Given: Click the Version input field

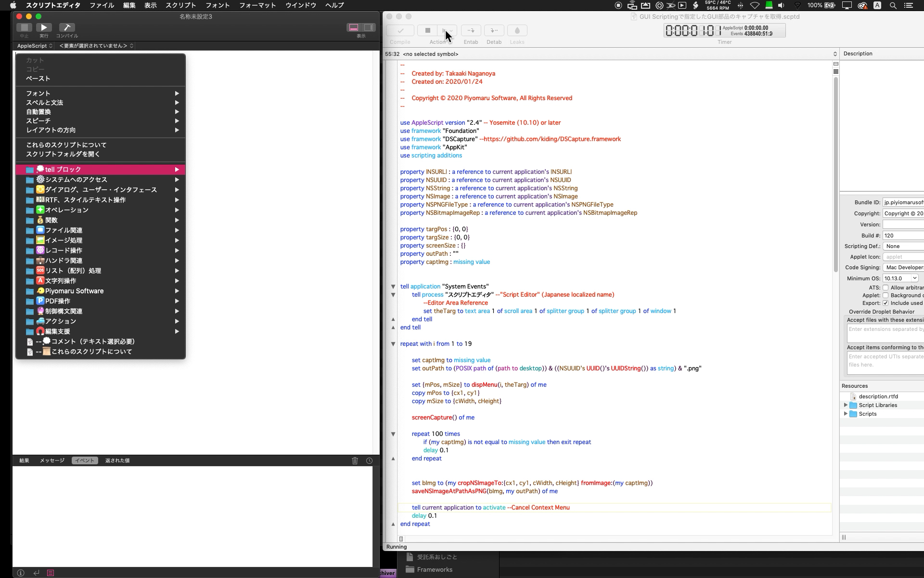Looking at the screenshot, I should pos(903,224).
